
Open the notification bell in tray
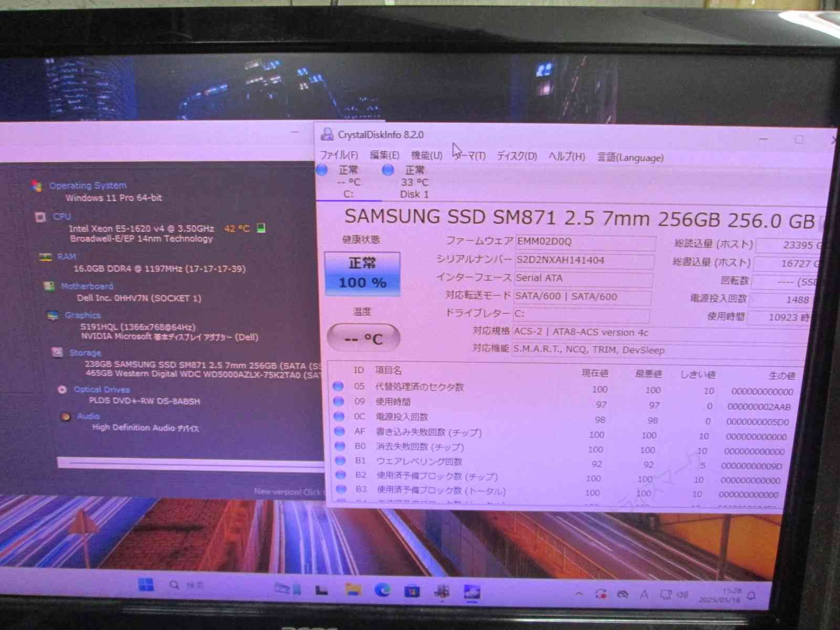pyautogui.click(x=751, y=595)
